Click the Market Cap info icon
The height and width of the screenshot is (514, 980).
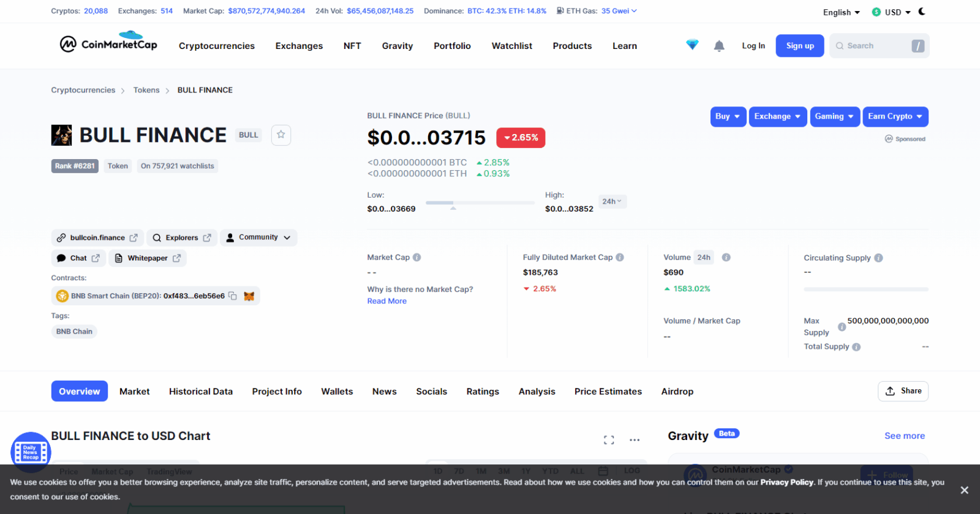417,258
